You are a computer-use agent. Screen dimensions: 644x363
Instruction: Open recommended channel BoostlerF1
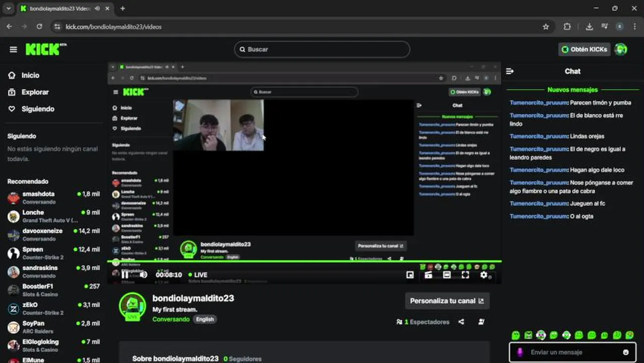[53, 290]
